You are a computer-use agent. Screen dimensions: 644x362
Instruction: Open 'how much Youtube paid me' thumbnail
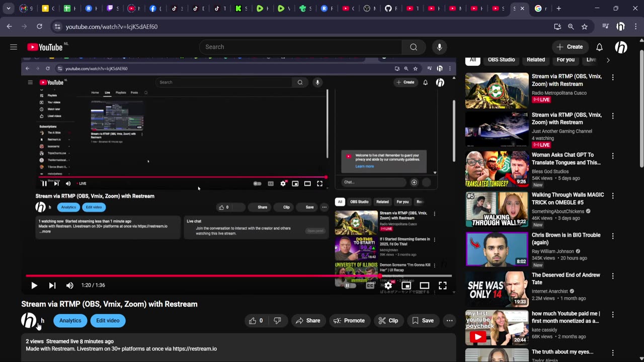pos(497,328)
